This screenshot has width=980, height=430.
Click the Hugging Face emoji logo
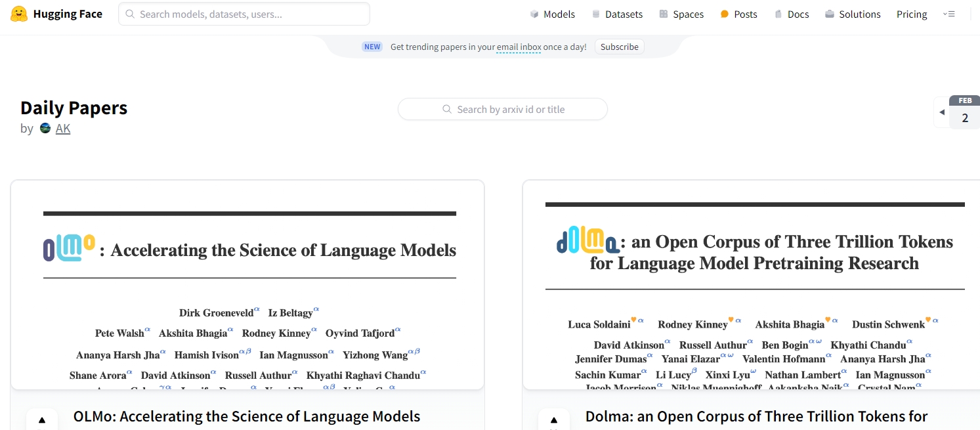(19, 14)
